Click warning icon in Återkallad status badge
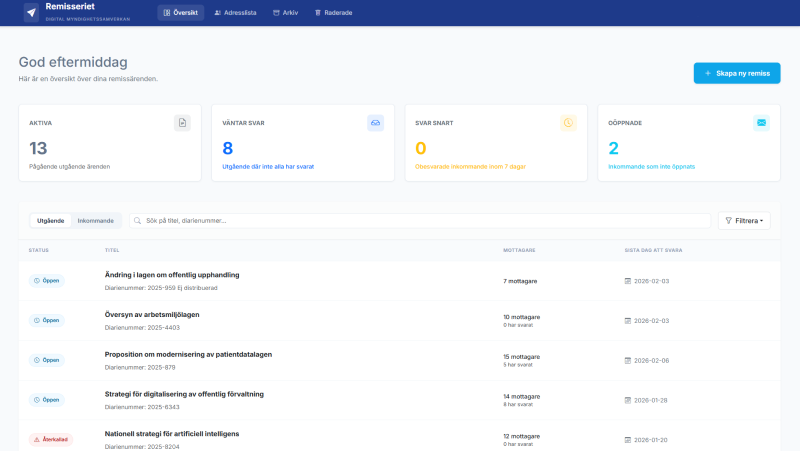The height and width of the screenshot is (451, 800). tap(36, 439)
